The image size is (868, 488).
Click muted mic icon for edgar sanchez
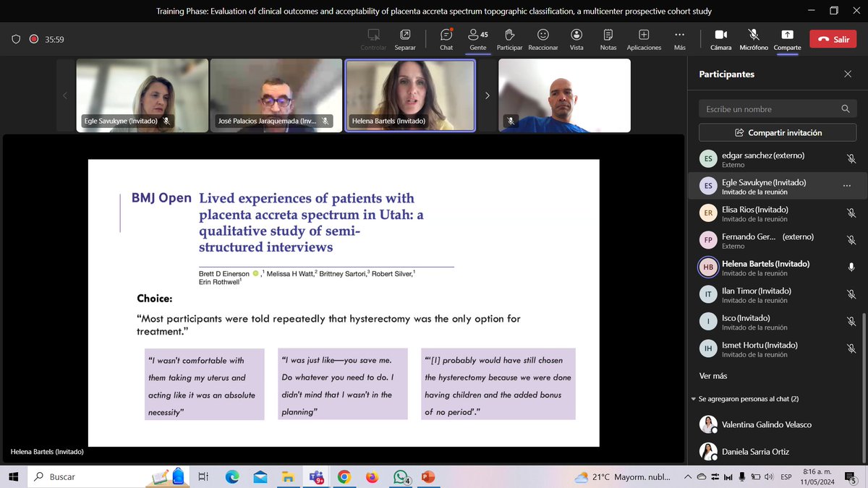click(x=851, y=159)
